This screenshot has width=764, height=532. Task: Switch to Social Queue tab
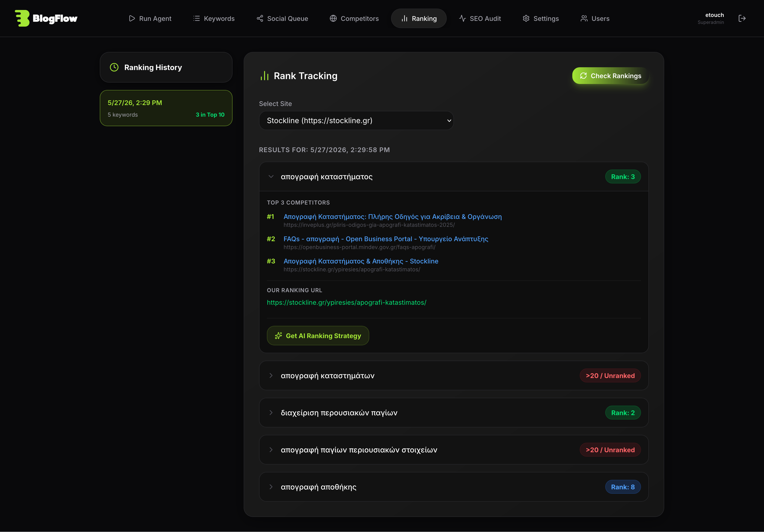pyautogui.click(x=282, y=18)
